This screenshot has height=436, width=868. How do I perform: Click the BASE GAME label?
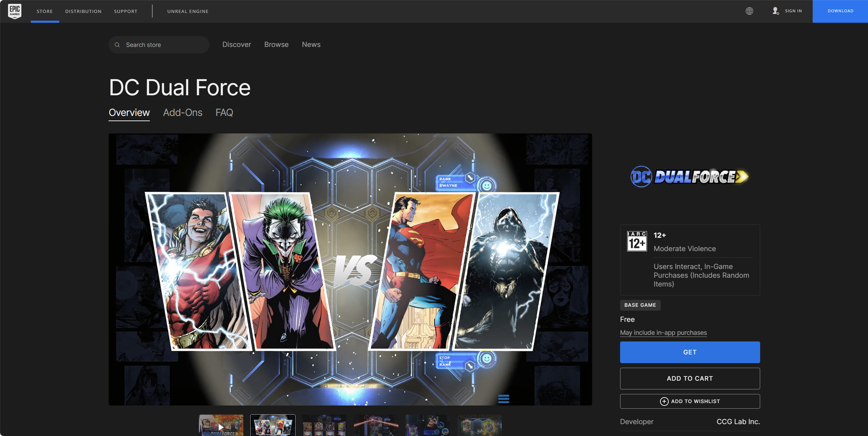[x=640, y=305]
